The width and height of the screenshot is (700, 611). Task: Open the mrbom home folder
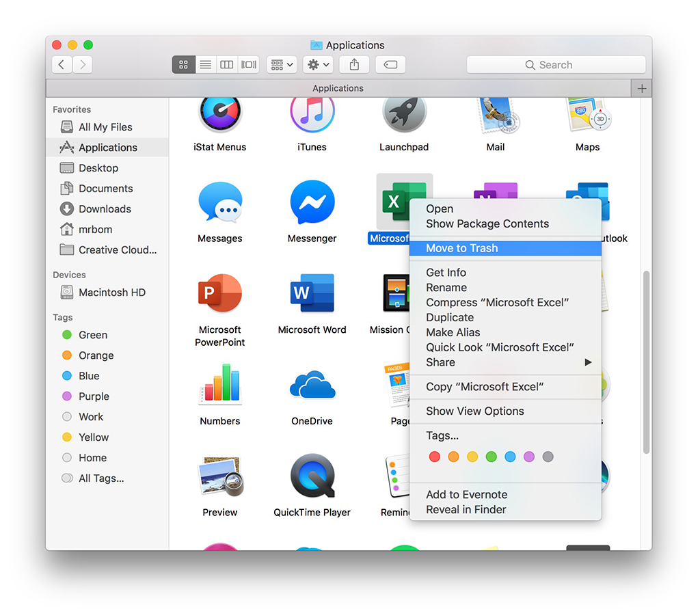click(x=107, y=230)
